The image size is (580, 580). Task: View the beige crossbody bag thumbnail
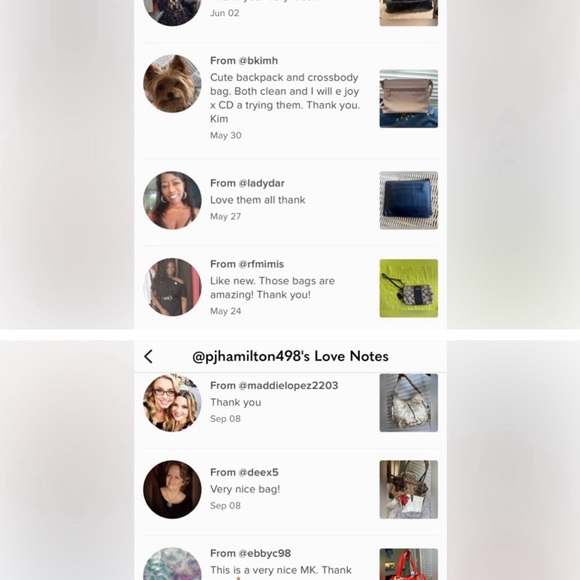tap(409, 98)
